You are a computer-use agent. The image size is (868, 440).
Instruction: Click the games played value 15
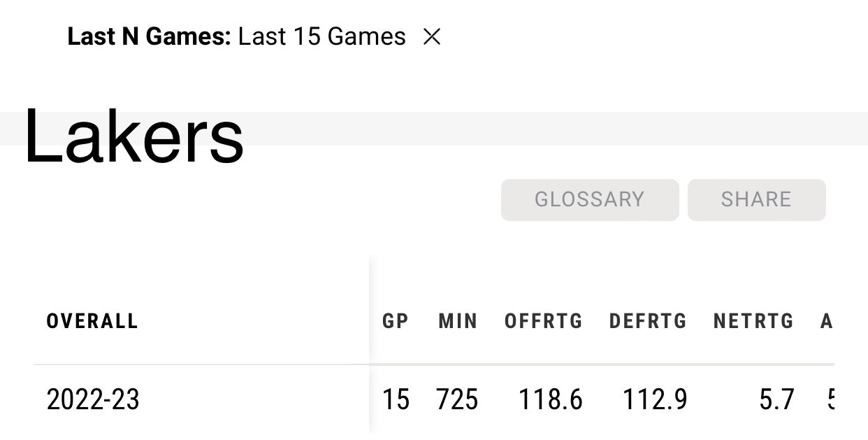395,400
